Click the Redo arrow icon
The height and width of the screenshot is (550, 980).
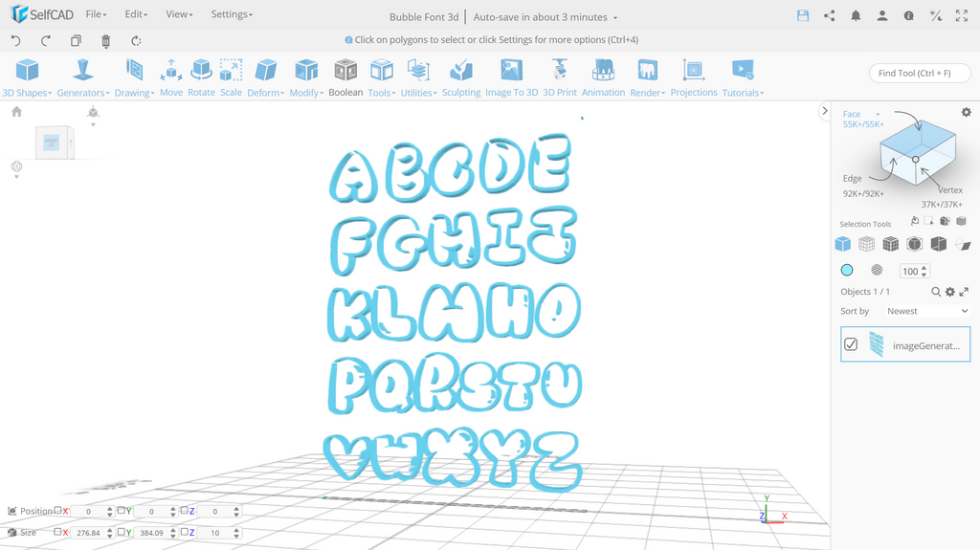click(46, 40)
